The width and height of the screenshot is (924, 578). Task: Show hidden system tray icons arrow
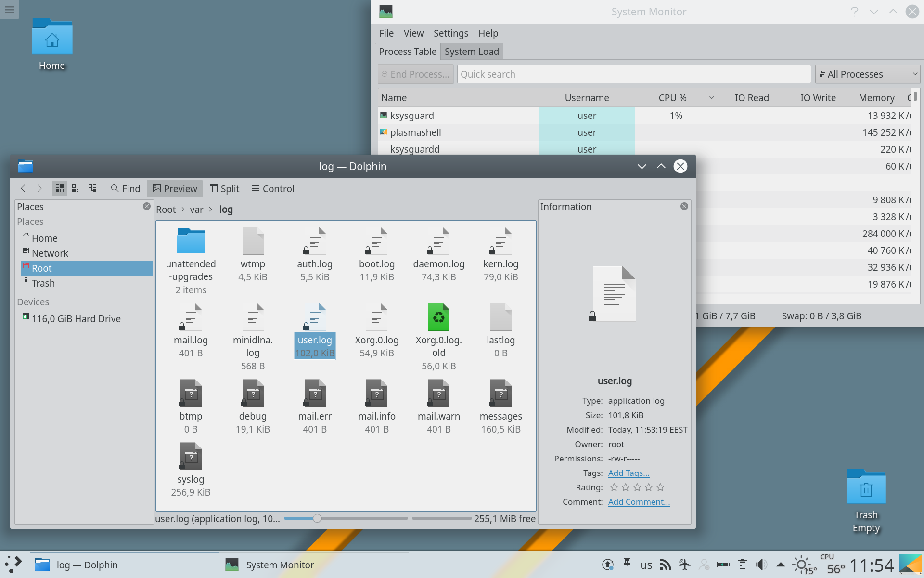click(x=780, y=565)
